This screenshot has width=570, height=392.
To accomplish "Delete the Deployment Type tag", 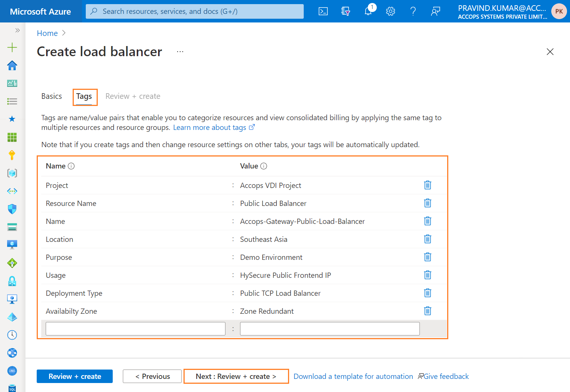I will tap(428, 293).
